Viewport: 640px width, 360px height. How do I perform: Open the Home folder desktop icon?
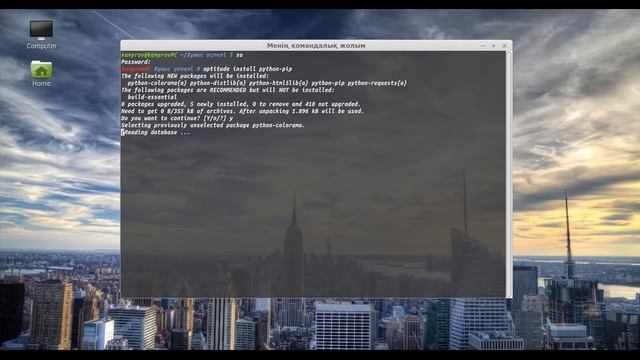(41, 73)
